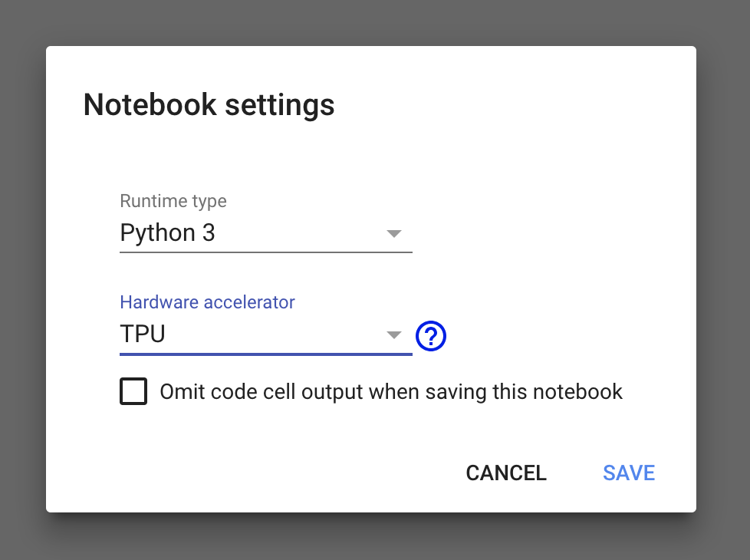Image resolution: width=750 pixels, height=560 pixels.
Task: Click the TPU accelerator value
Action: click(143, 334)
